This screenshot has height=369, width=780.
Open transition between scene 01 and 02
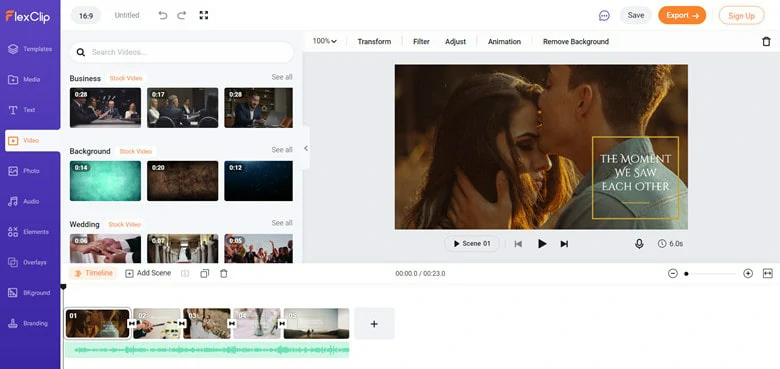pos(132,324)
